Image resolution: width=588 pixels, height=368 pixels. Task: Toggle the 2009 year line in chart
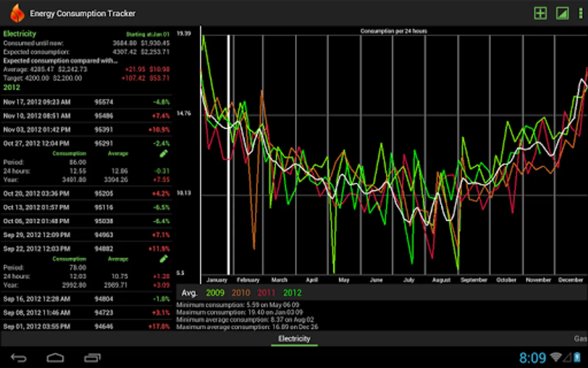click(215, 293)
